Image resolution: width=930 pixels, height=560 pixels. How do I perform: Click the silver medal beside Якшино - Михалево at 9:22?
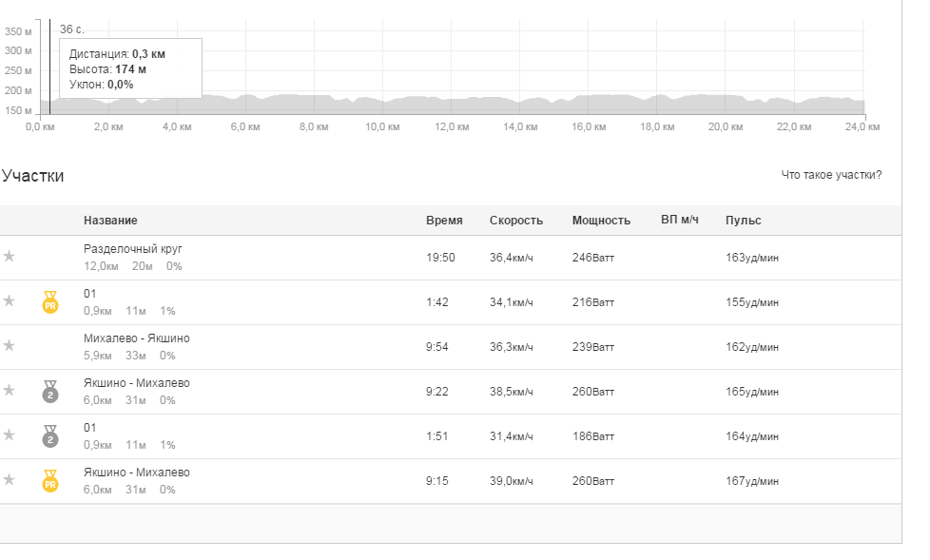pos(50,392)
